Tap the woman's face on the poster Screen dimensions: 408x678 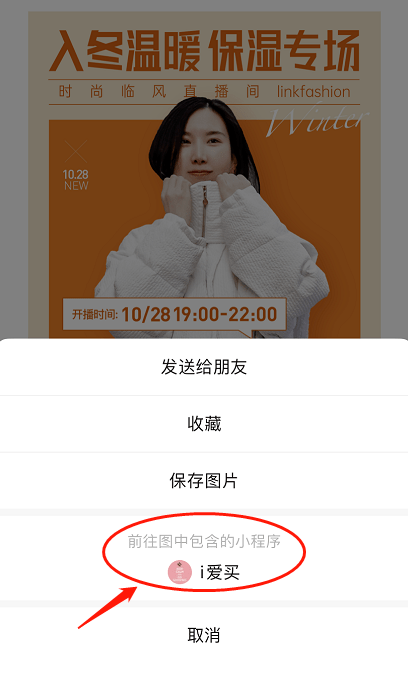[x=202, y=143]
